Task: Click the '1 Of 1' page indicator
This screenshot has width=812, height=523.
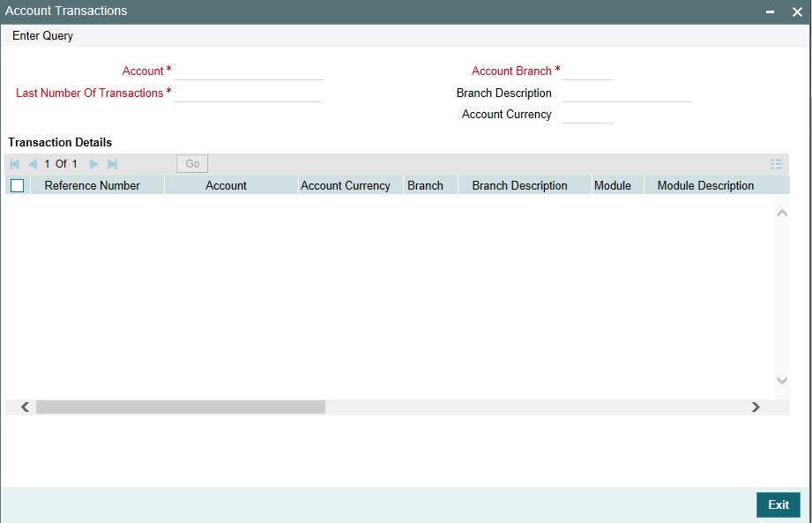Action: [x=61, y=164]
